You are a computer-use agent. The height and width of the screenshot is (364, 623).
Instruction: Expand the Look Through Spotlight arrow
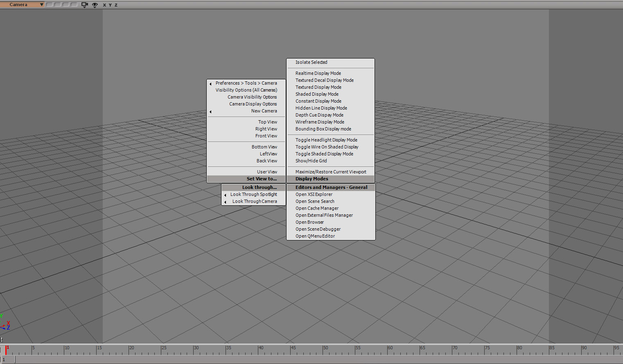225,195
